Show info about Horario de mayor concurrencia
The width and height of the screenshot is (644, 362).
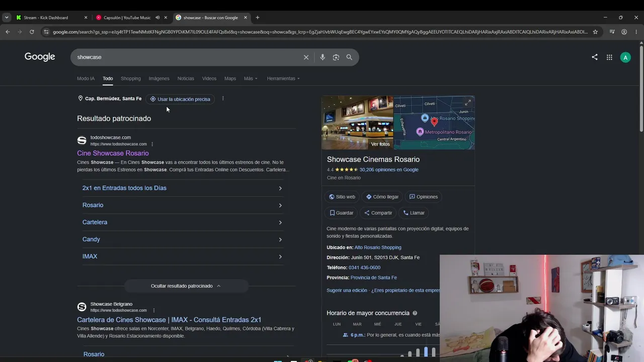pos(415,313)
